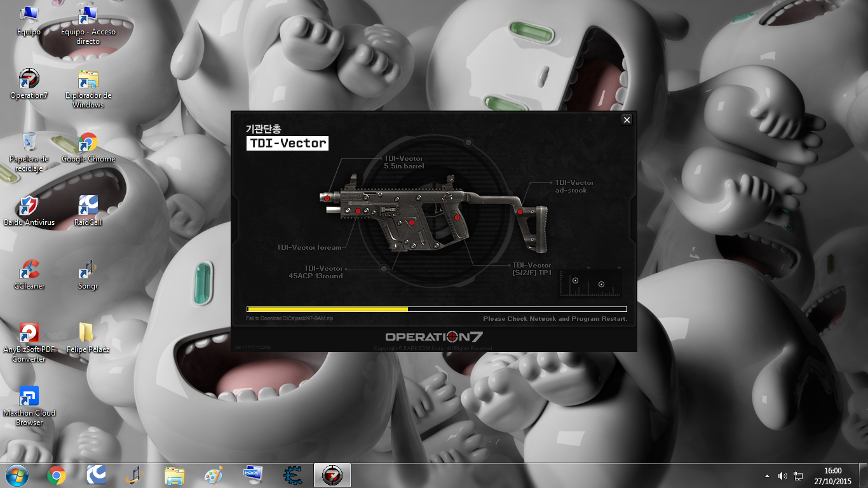Open Windows Explorer from the taskbar
Screen dimensions: 868x488
[x=175, y=475]
